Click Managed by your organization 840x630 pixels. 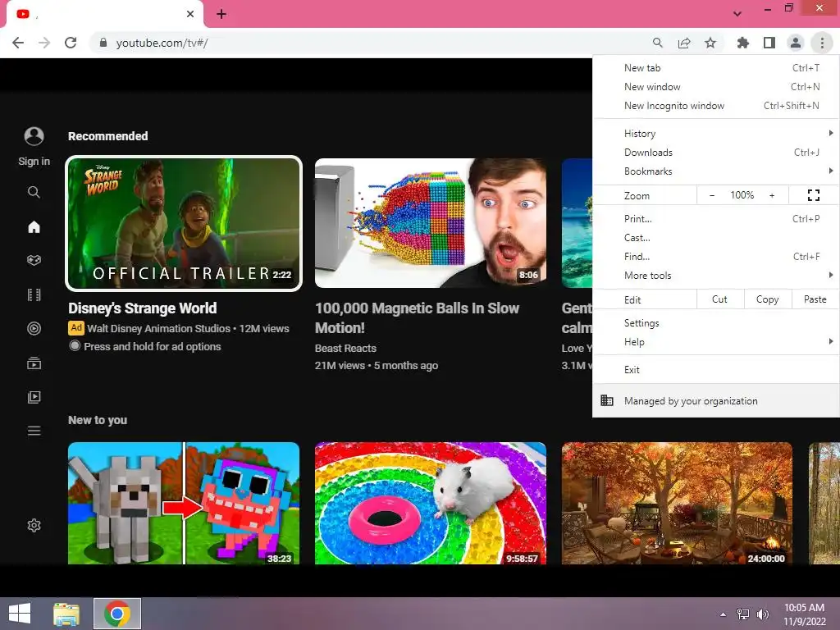pyautogui.click(x=715, y=400)
